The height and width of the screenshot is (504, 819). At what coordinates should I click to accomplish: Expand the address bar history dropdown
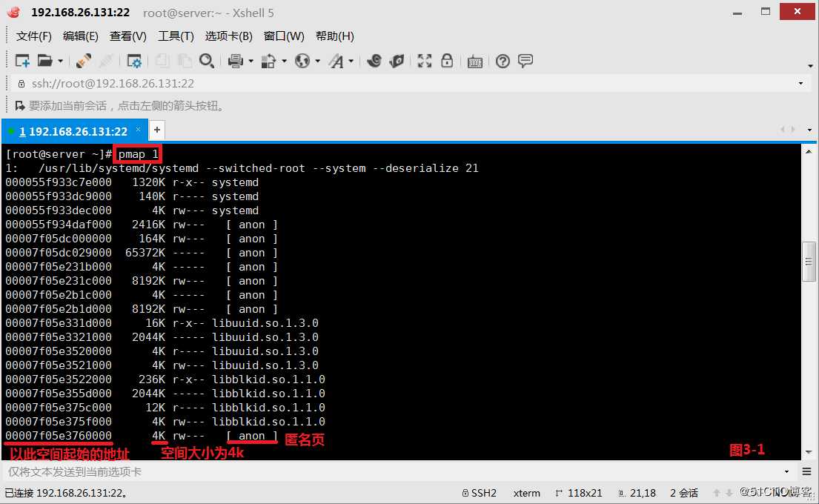[800, 84]
